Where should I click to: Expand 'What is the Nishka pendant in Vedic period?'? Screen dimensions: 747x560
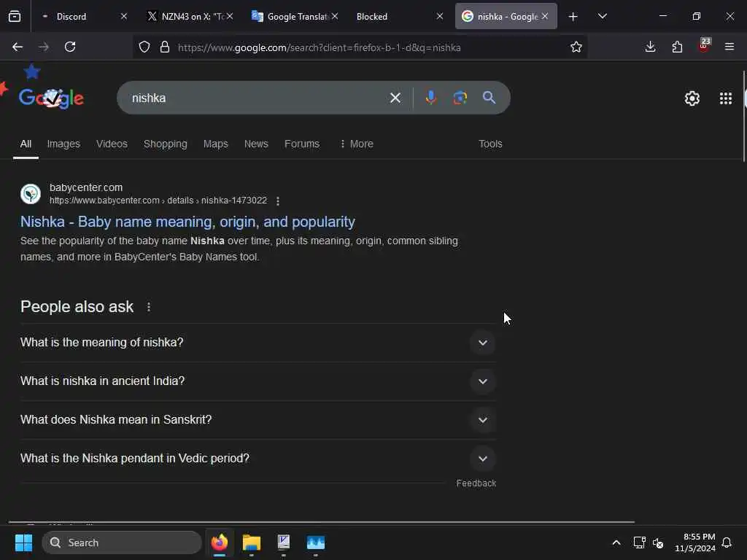point(483,459)
